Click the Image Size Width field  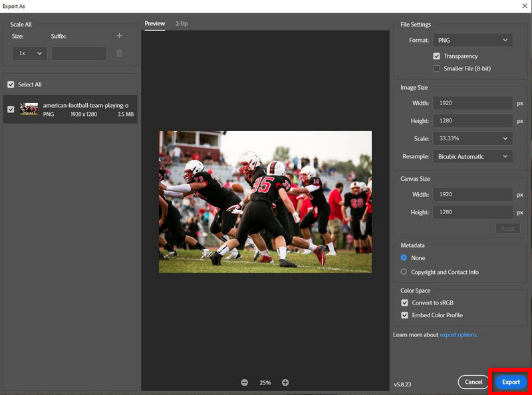click(x=472, y=103)
